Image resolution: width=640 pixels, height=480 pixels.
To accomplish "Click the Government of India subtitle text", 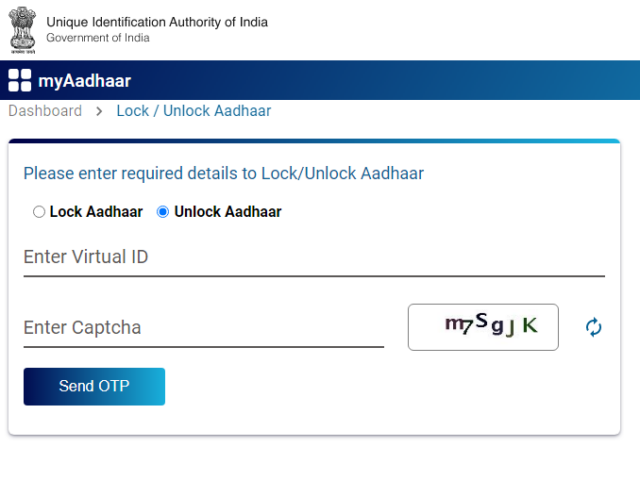I will (x=98, y=38).
